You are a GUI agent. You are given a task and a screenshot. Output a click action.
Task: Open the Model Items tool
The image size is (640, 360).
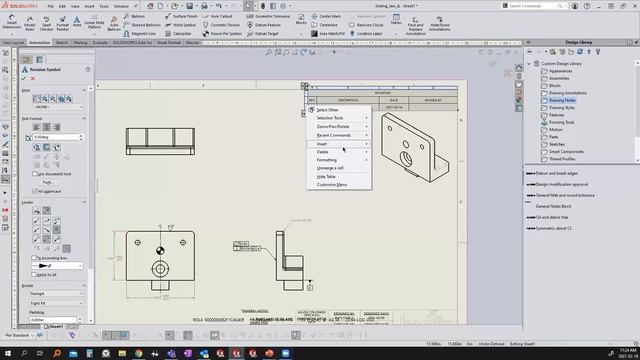pyautogui.click(x=29, y=24)
